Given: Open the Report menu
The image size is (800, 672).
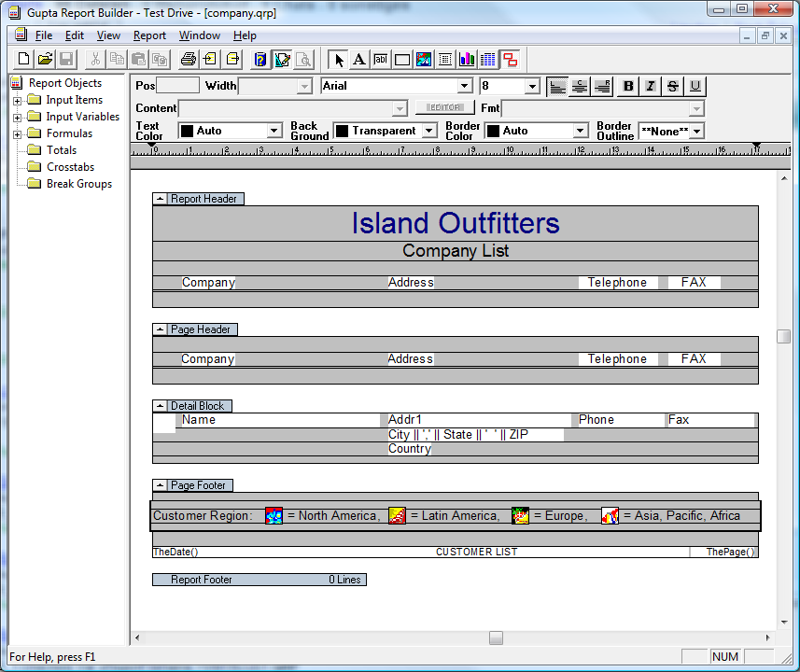Looking at the screenshot, I should pos(149,35).
